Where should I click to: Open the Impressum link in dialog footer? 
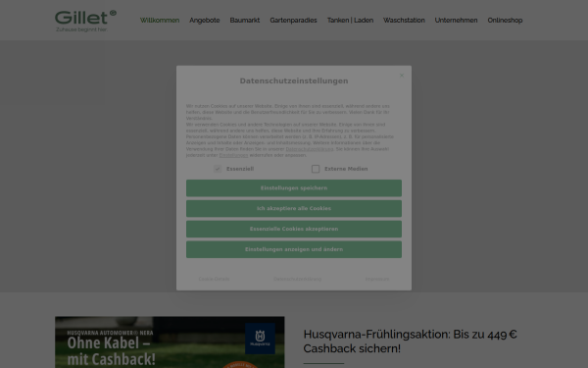377,279
